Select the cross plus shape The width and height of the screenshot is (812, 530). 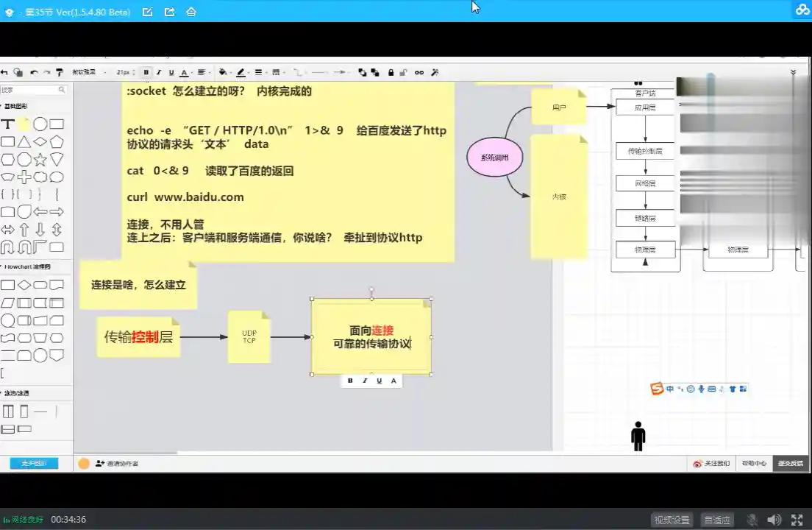click(24, 177)
